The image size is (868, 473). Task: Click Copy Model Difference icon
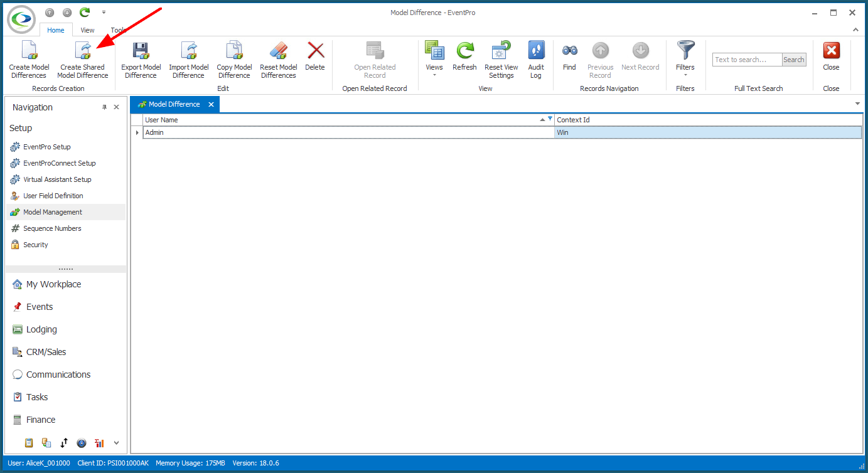(x=234, y=51)
